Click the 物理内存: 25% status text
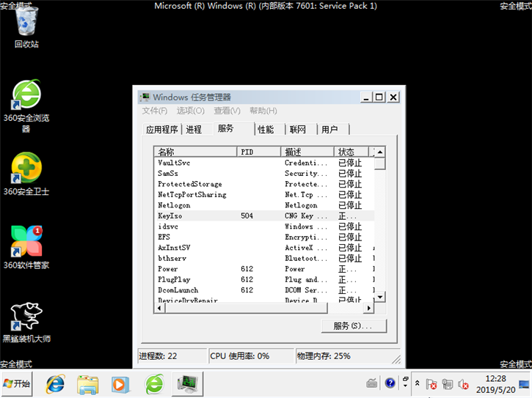Viewport: 532px width, 398px height. [324, 356]
